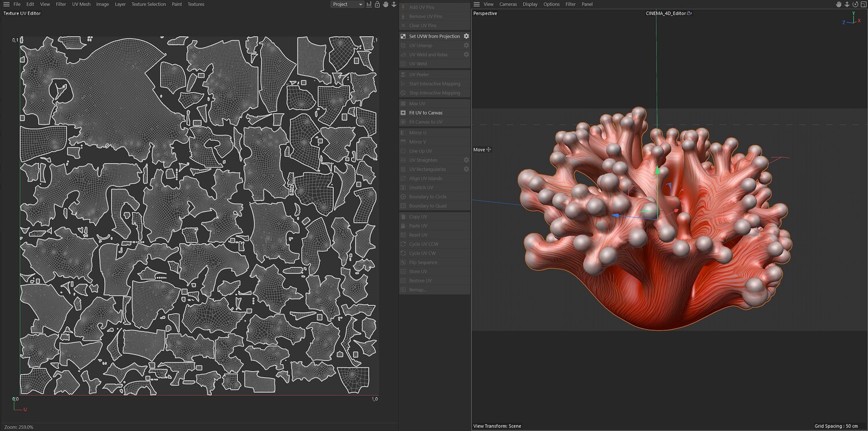Open the Options menu in the viewport
The height and width of the screenshot is (431, 868).
click(551, 4)
